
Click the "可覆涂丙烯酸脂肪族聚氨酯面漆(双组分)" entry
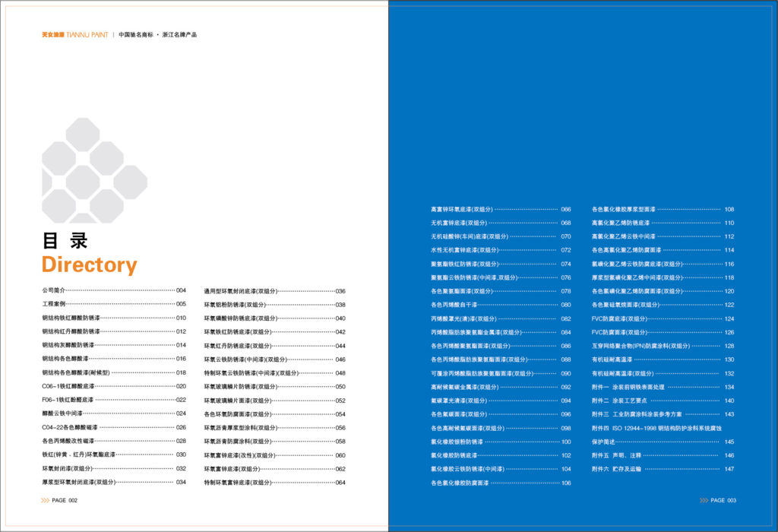(501, 373)
